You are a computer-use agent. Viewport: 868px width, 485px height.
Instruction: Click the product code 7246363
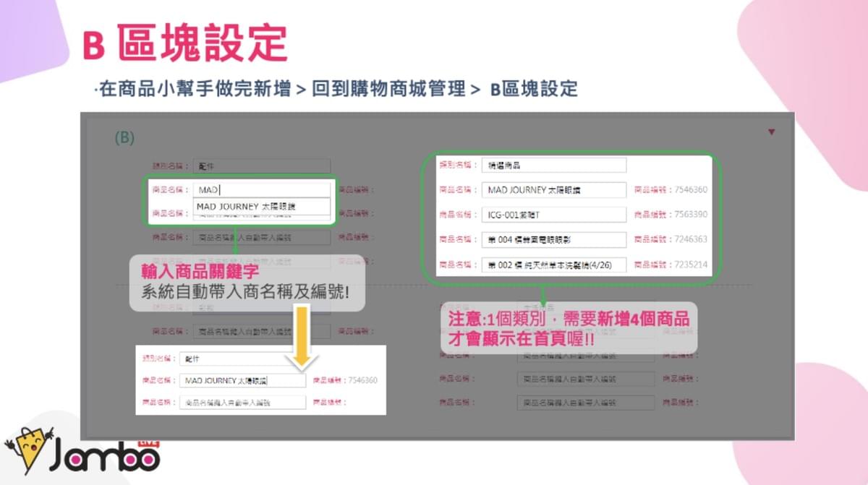(x=690, y=239)
